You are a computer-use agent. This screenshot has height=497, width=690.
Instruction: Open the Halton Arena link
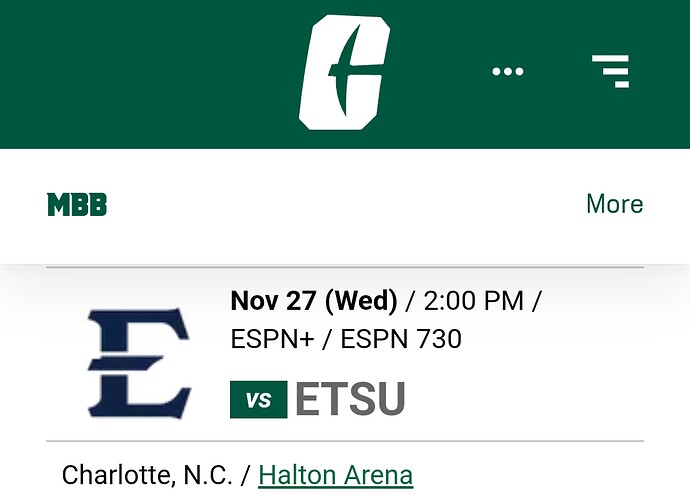[x=335, y=475]
